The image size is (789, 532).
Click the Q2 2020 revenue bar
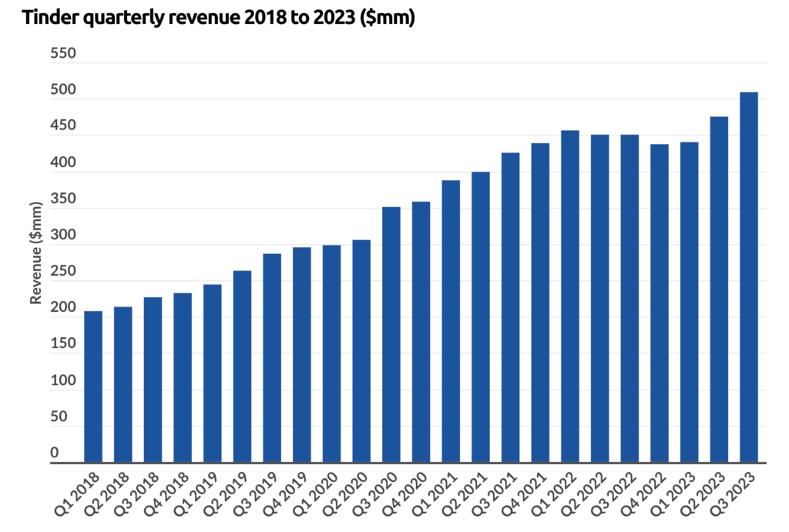[x=361, y=351]
